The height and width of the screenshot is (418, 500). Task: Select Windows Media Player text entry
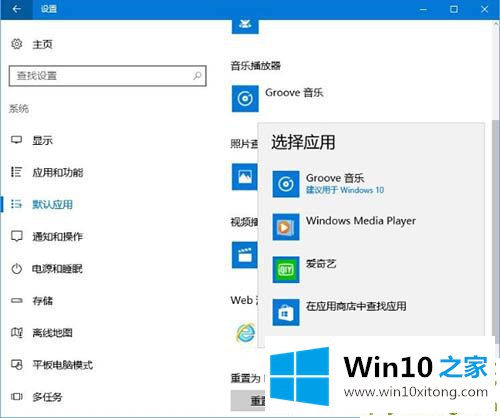(x=361, y=221)
